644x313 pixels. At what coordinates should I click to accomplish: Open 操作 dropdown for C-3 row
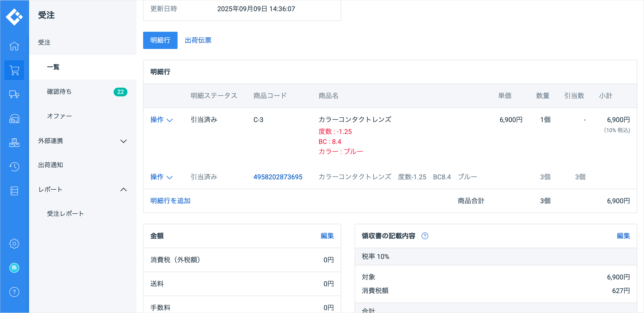161,120
